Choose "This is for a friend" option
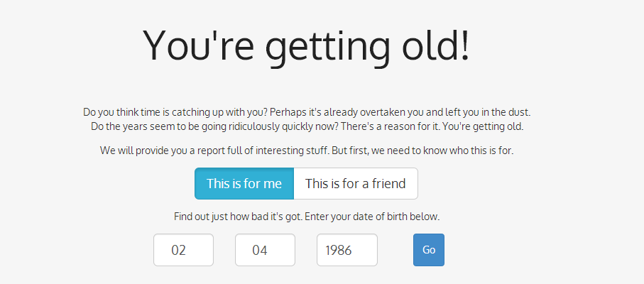This screenshot has width=644, height=284. click(x=355, y=184)
